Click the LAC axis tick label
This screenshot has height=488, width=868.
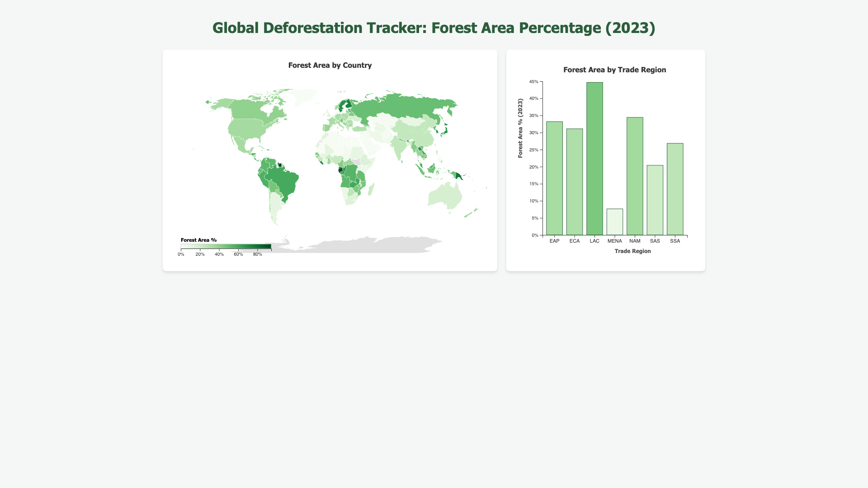[594, 241]
